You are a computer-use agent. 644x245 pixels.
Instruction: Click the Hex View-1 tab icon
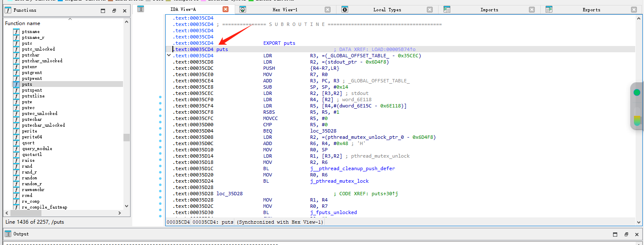click(x=243, y=9)
